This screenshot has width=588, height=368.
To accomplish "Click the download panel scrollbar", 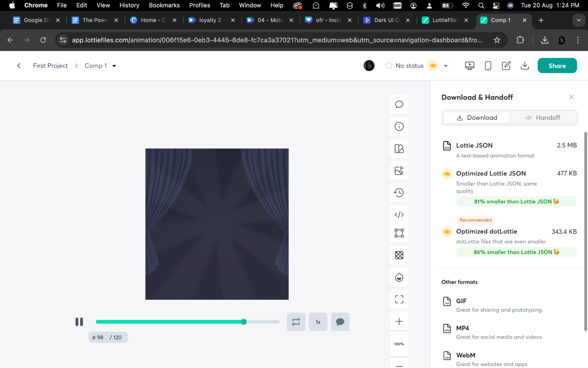I will [x=585, y=232].
